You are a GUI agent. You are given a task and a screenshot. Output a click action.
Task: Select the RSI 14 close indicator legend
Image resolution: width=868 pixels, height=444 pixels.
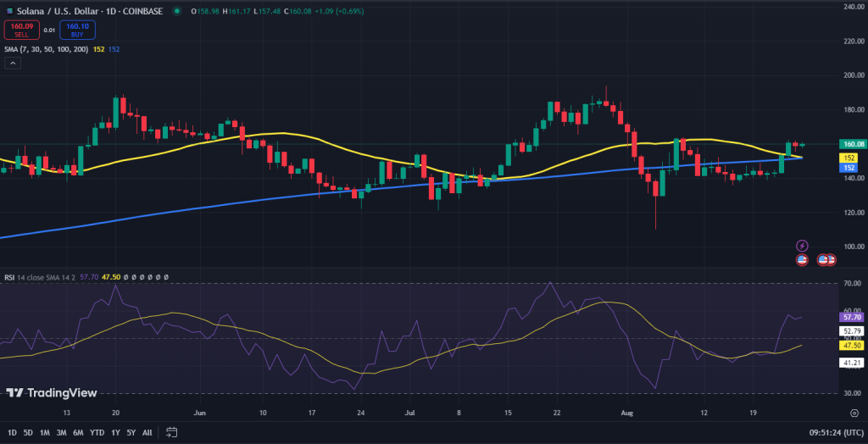point(41,277)
